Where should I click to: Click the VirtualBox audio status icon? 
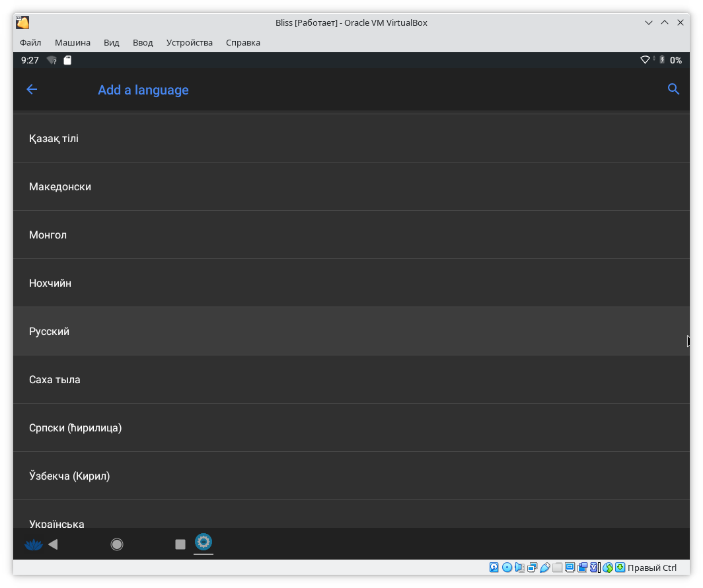pyautogui.click(x=519, y=568)
